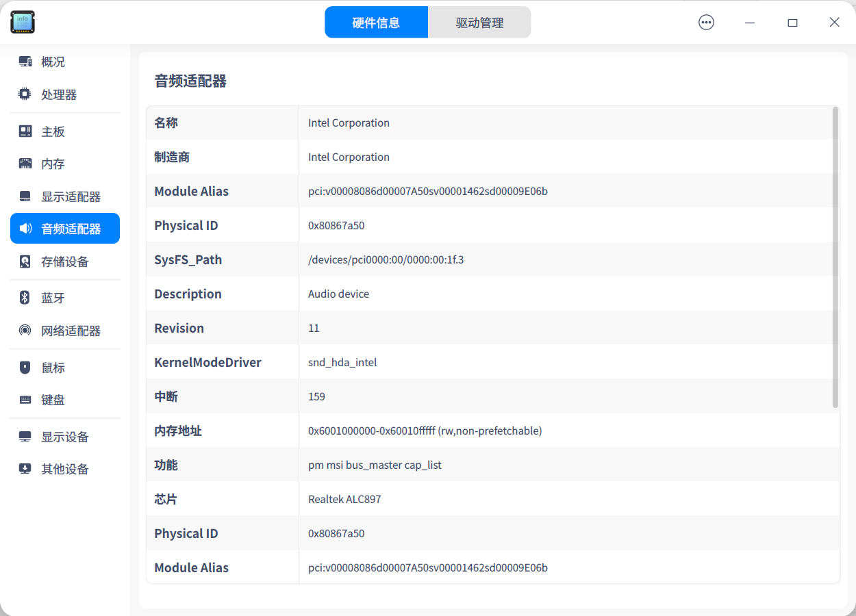Open the storage device (存储设备) icon
Image resolution: width=856 pixels, height=616 pixels.
25,262
